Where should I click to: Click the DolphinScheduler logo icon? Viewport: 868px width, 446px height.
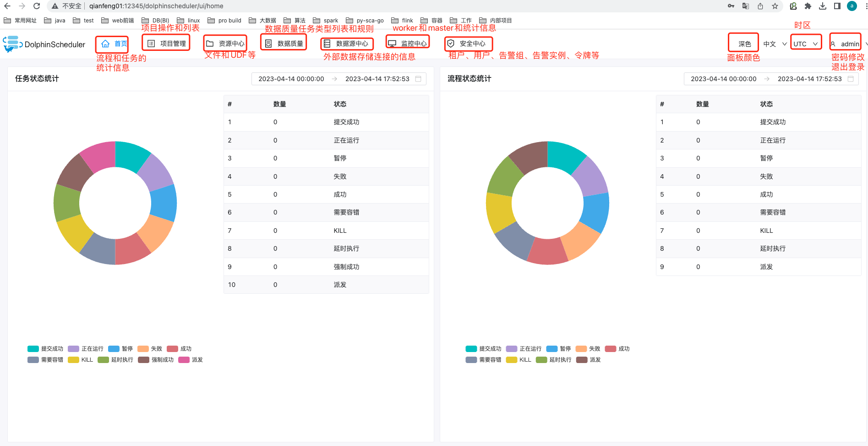coord(12,44)
